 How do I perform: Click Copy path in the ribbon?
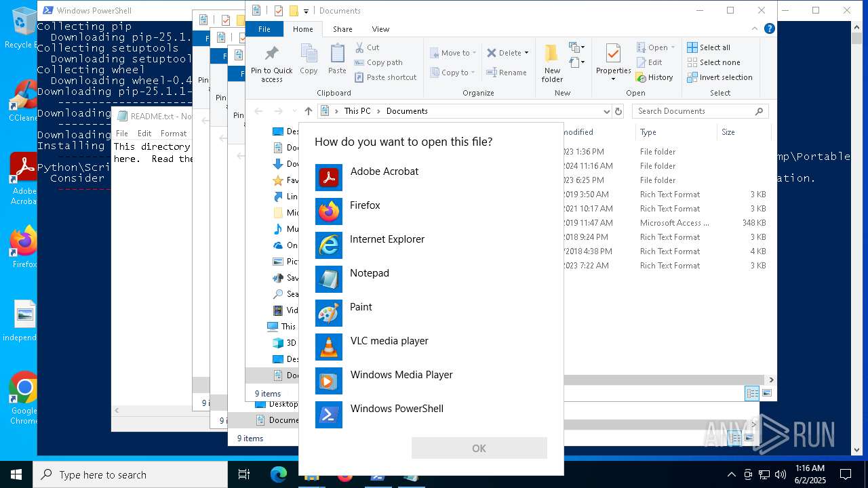click(x=378, y=62)
